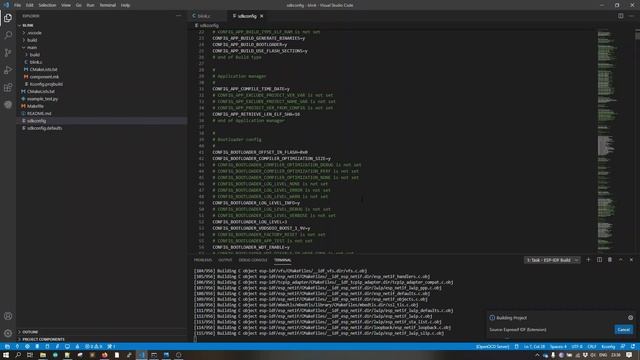Cancel the Building Project notification
The height and width of the screenshot is (360, 640).
point(624,329)
